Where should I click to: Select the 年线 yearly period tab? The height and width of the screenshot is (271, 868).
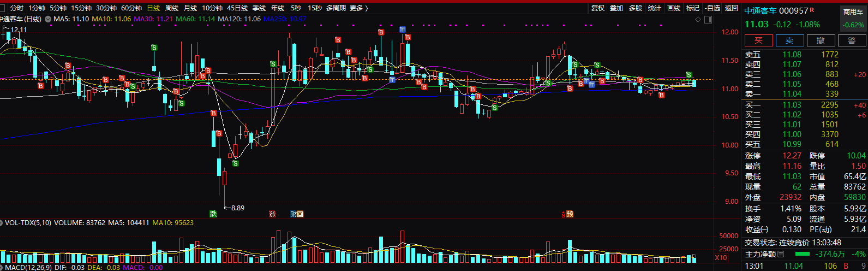(278, 8)
